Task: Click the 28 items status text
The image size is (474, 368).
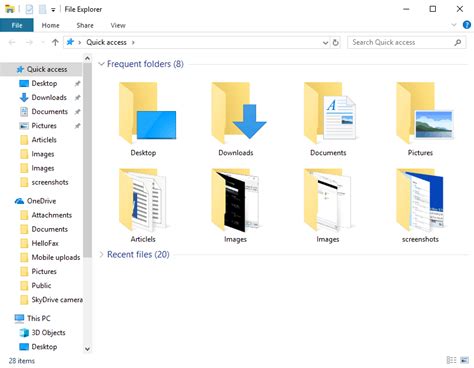Action: [x=22, y=361]
